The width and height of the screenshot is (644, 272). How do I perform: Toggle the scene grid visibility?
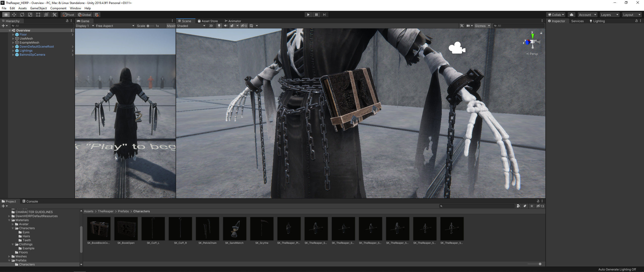[x=251, y=26]
